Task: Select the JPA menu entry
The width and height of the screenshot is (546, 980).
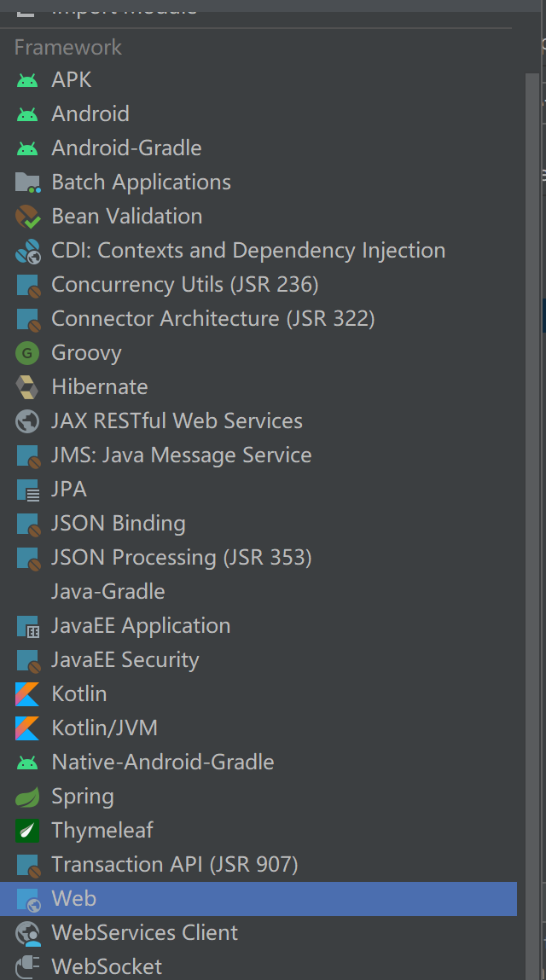Action: pyautogui.click(x=258, y=490)
